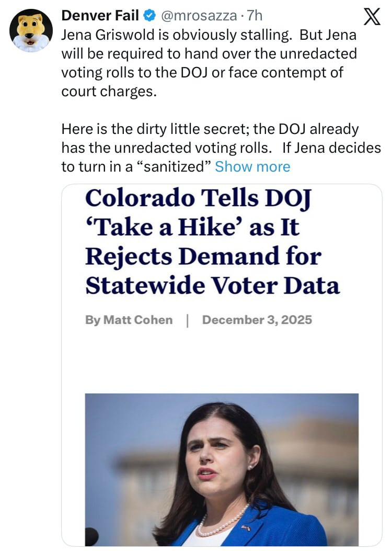Click the lapel pin on the blue blazer
The height and width of the screenshot is (551, 392).
[246, 527]
